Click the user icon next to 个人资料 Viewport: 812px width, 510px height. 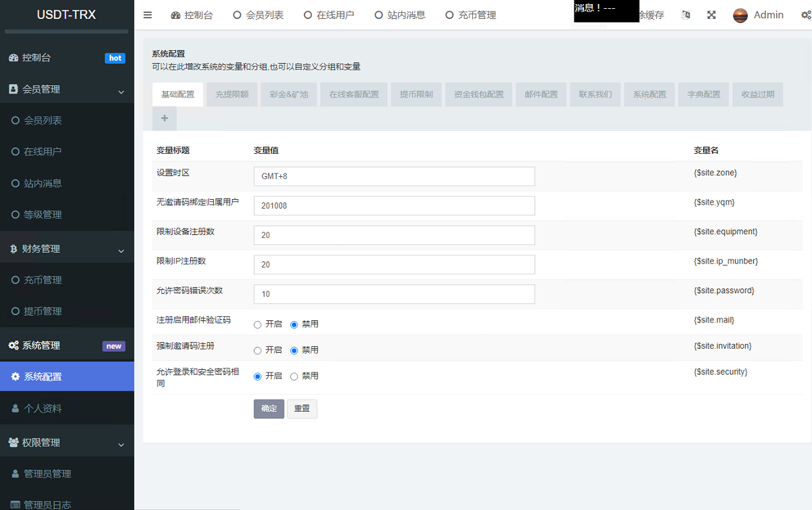tap(16, 408)
